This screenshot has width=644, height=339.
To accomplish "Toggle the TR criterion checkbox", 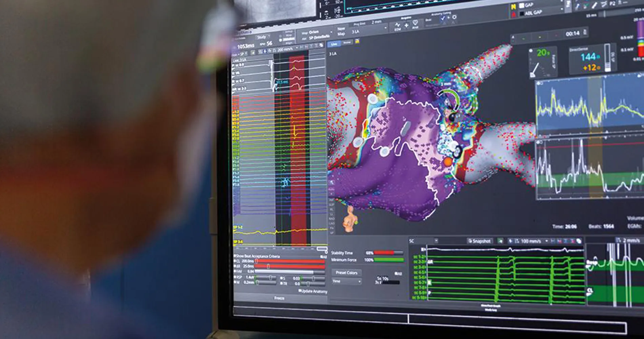I will click(282, 283).
